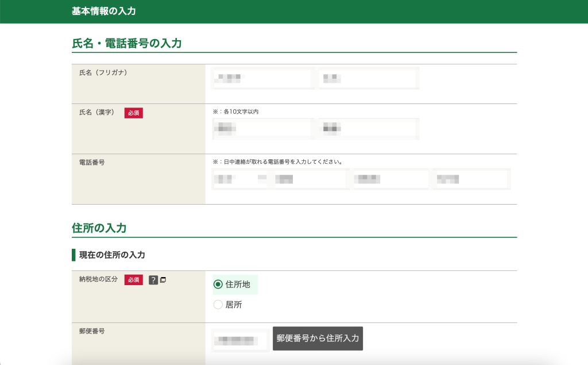Image resolution: width=588 pixels, height=365 pixels.
Task: Click the 郵便番号 postal code field
Action: coord(241,340)
